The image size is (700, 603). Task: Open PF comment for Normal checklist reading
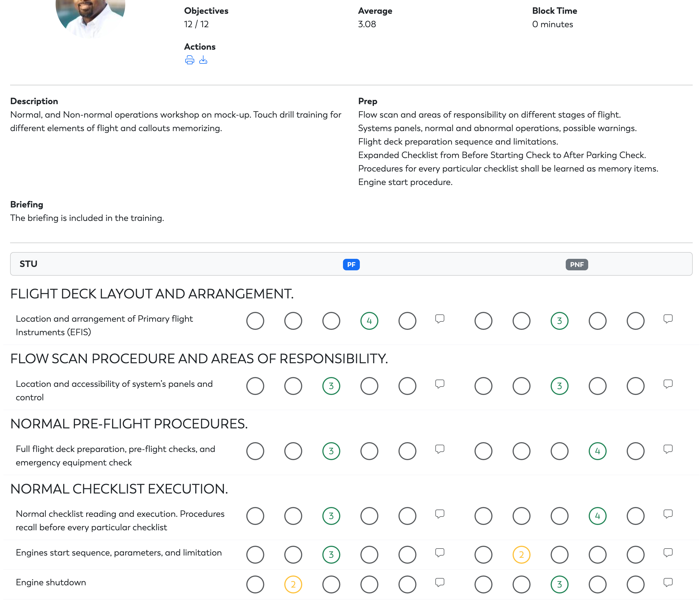[440, 514]
